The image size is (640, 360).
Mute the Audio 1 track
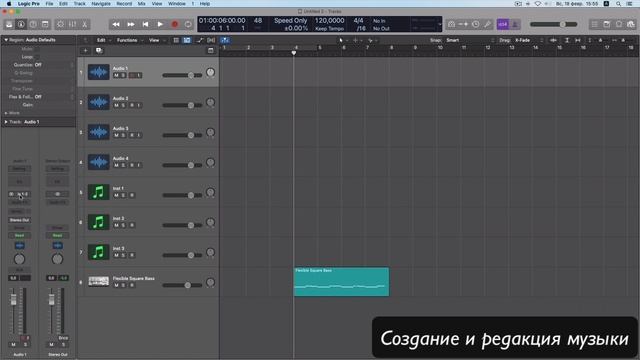point(116,76)
